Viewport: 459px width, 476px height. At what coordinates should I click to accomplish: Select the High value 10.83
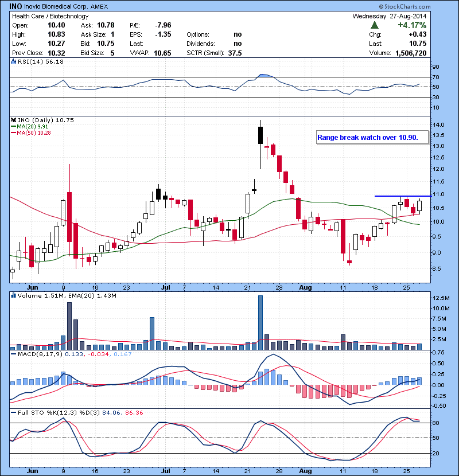click(56, 34)
